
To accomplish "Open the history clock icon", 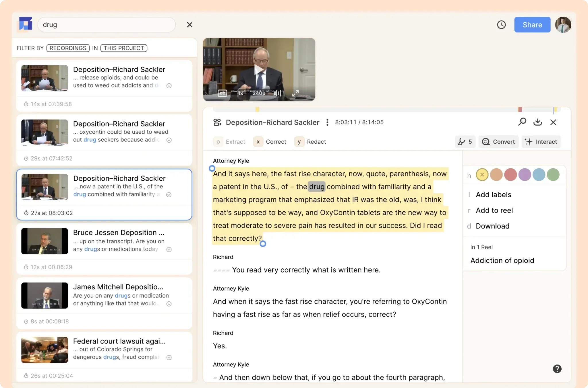I will tap(501, 25).
